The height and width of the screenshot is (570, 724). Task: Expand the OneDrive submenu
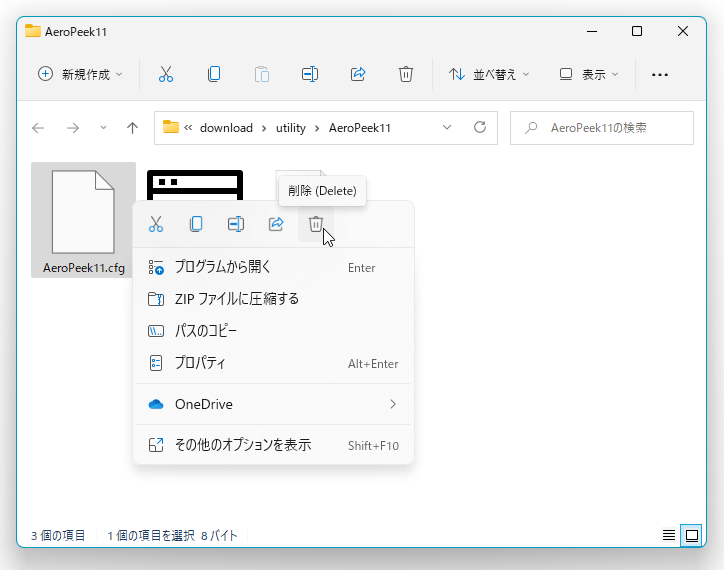[273, 404]
